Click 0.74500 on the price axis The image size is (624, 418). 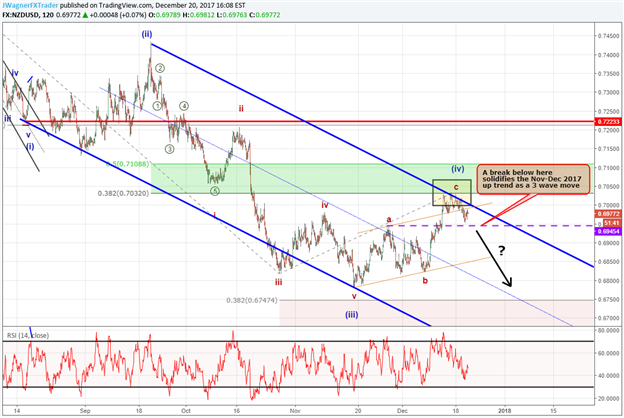tap(608, 36)
